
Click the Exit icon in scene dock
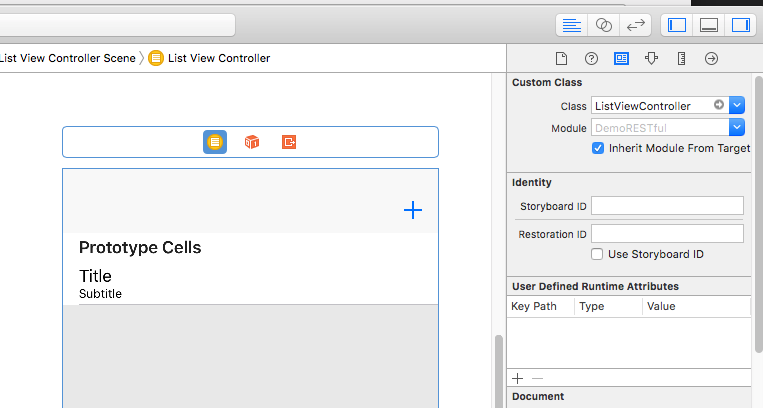pyautogui.click(x=289, y=142)
